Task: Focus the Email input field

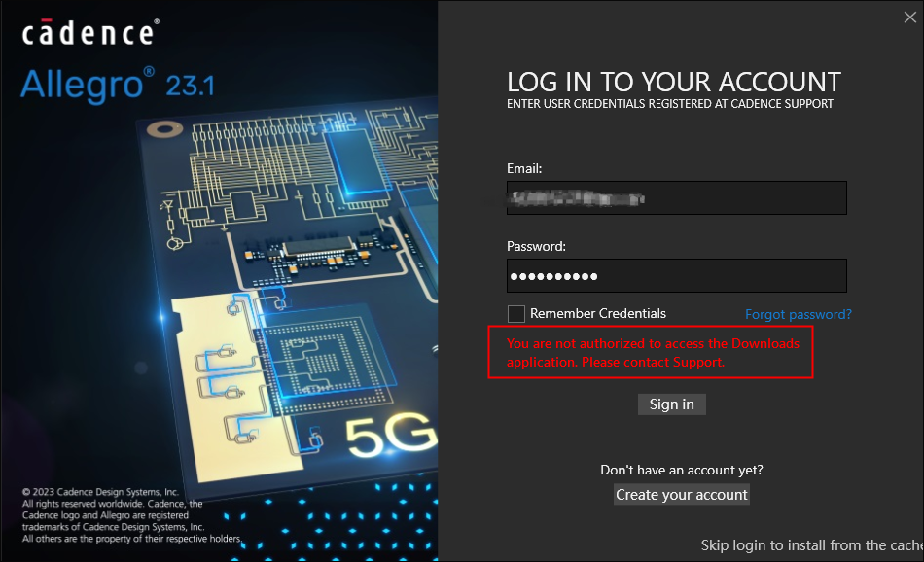Action: point(677,198)
